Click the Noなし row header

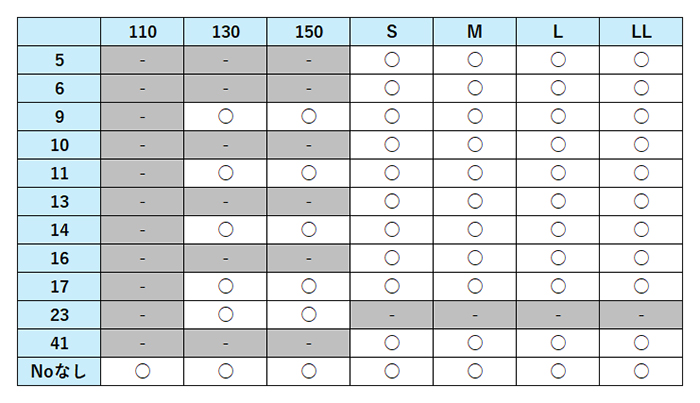point(60,372)
